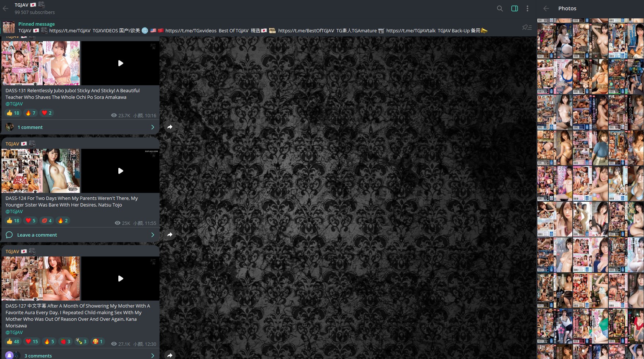Click chevron on the Leave a comment row
The width and height of the screenshot is (644, 359).
[153, 235]
